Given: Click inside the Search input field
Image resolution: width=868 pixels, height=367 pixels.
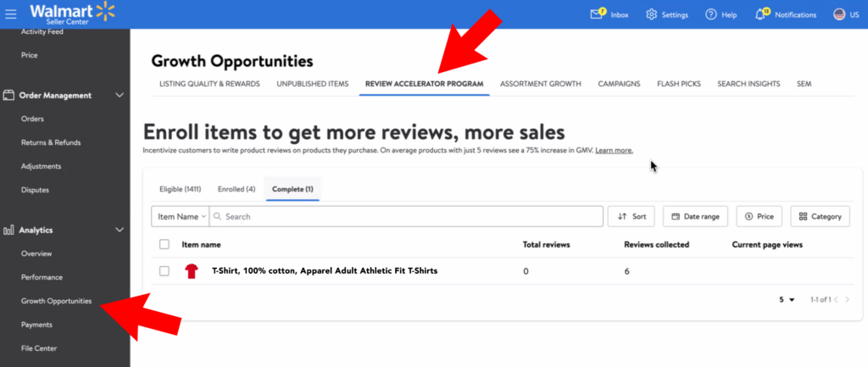Looking at the screenshot, I should [x=406, y=216].
